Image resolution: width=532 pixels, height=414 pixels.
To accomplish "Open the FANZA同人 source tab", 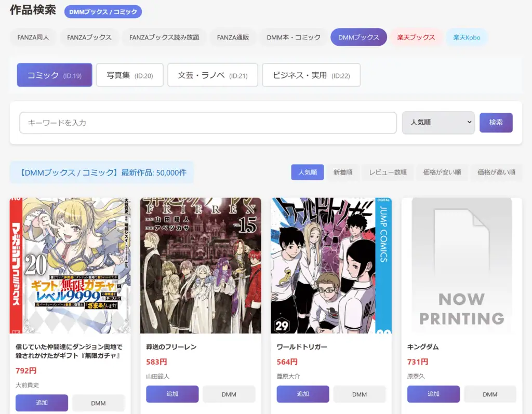I will pyautogui.click(x=33, y=37).
